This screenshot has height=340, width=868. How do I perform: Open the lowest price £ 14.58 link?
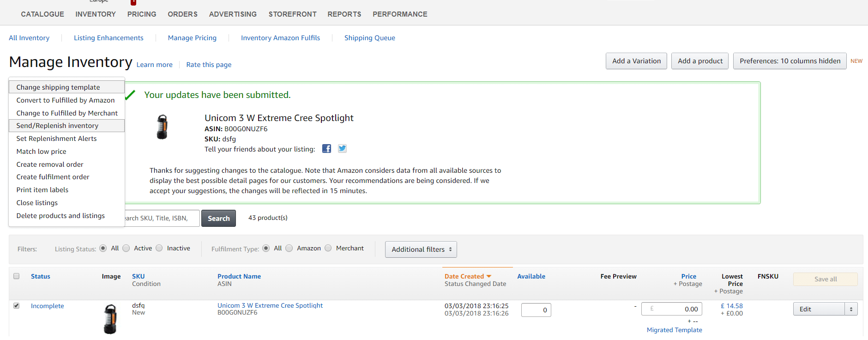click(x=732, y=306)
